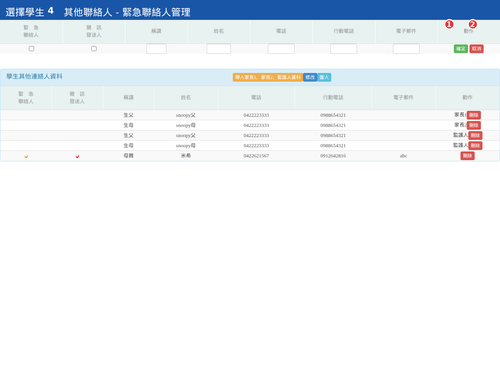Focus the 行動電話 input field

344,49
